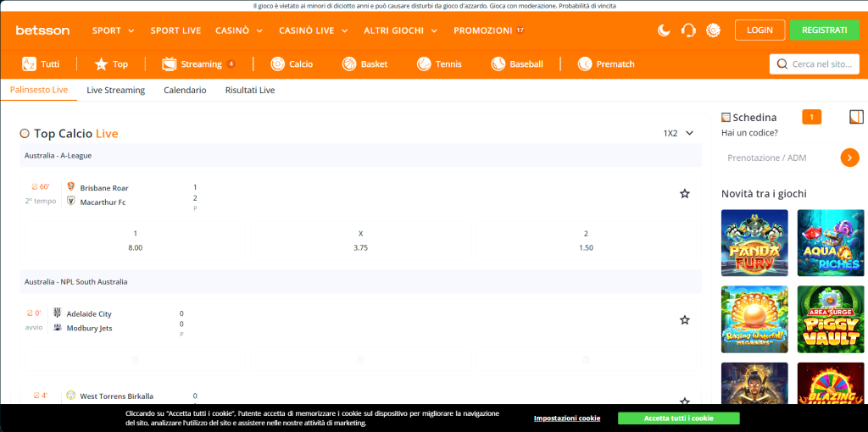Viewport: 868px width, 432px height.
Task: Select the Prematch icon
Action: click(585, 64)
